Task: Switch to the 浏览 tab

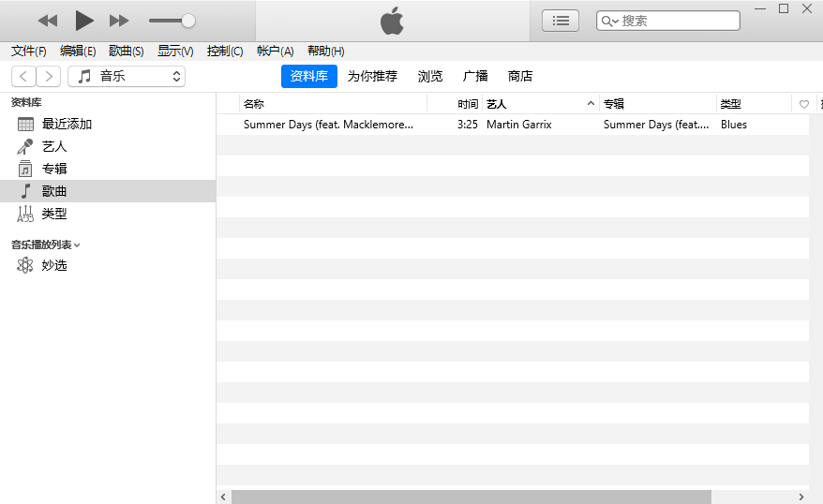Action: click(430, 76)
